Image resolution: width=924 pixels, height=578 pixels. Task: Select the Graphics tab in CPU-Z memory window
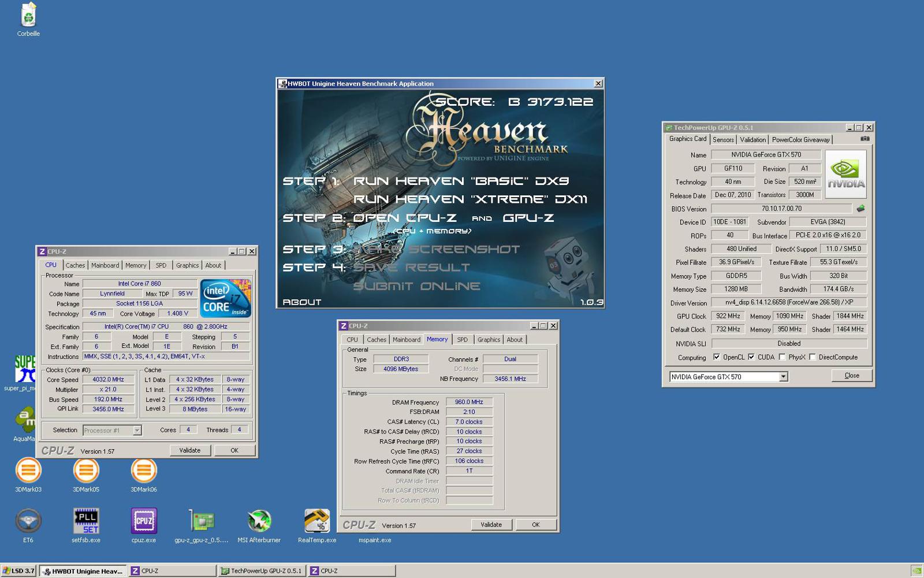489,340
